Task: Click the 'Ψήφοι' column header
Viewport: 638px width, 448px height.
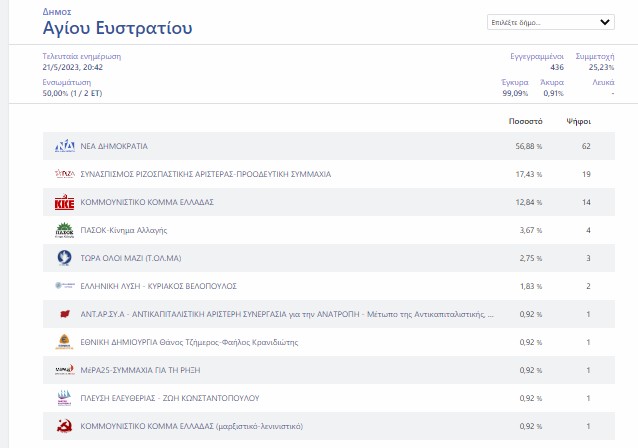Action: [x=578, y=120]
